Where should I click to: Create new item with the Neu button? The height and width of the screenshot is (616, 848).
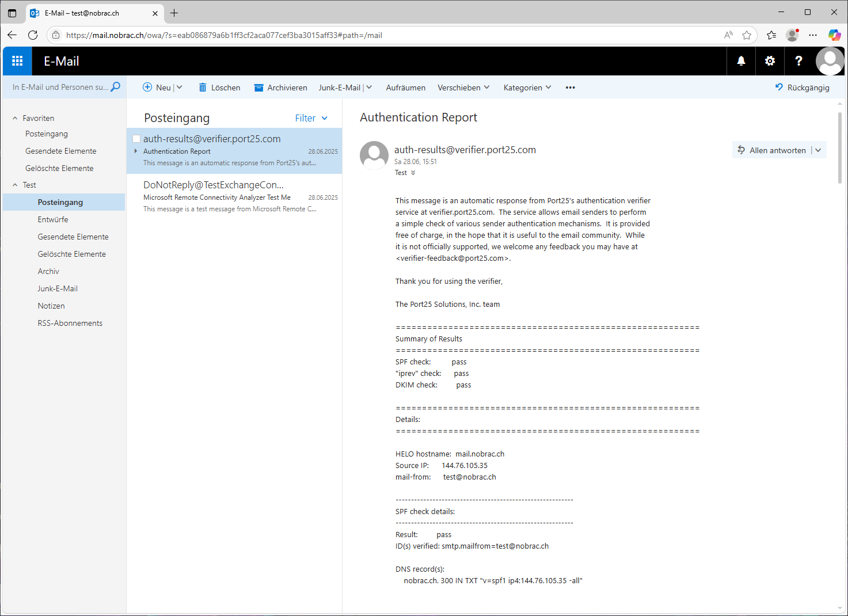pos(157,88)
